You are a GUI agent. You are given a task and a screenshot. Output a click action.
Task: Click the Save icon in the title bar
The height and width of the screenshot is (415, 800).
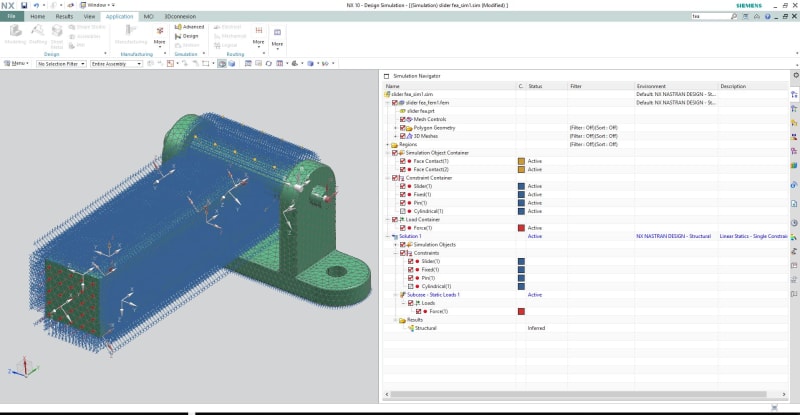pyautogui.click(x=24, y=5)
